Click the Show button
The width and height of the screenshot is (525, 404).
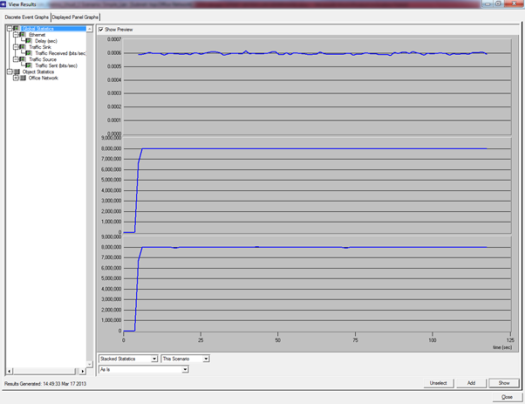coord(504,383)
